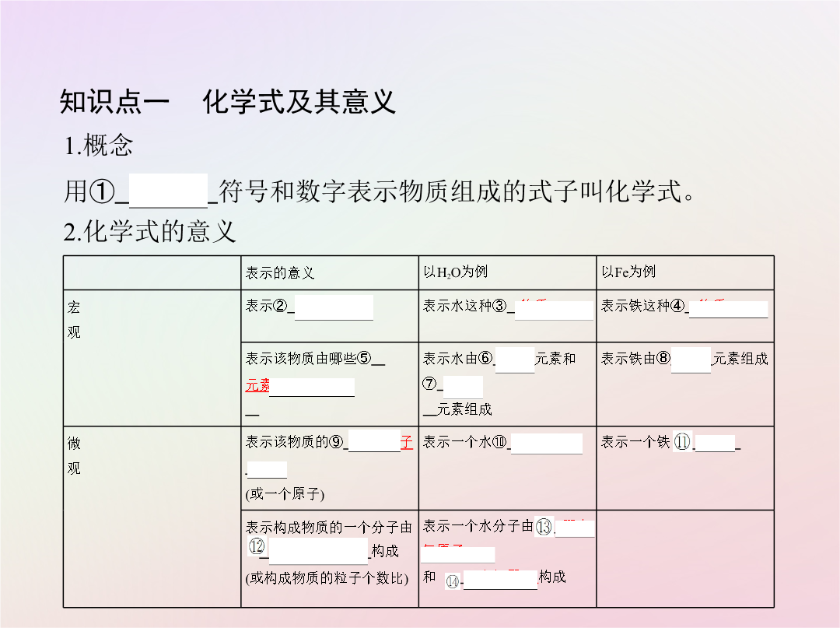The height and width of the screenshot is (628, 840).
Task: Select the blank box after ⑦
Action: [x=463, y=387]
